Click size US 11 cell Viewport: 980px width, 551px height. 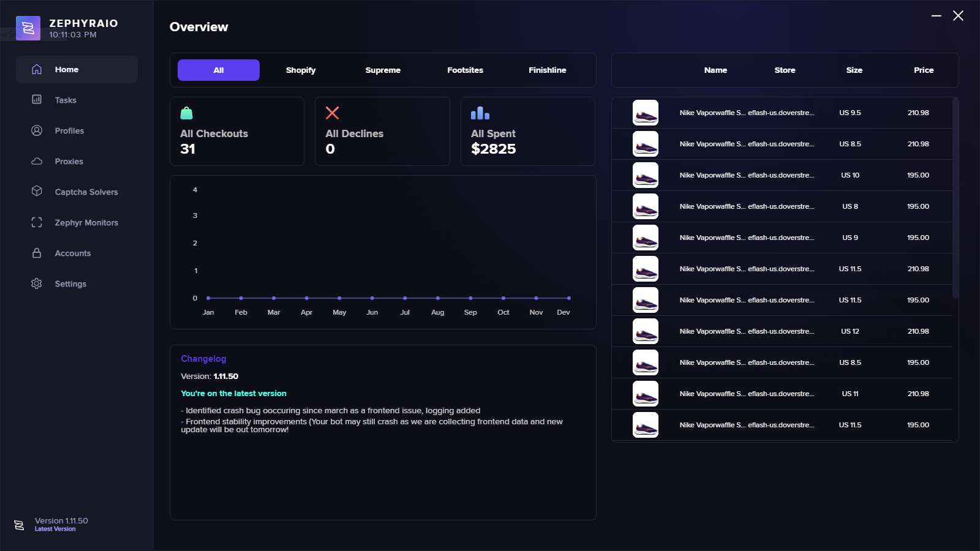[x=850, y=394]
